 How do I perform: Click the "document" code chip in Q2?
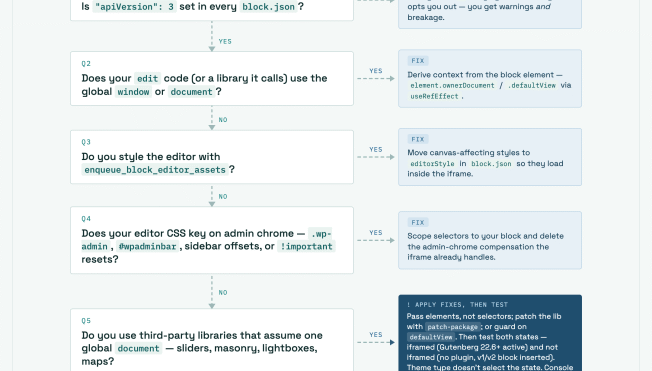[x=191, y=92]
